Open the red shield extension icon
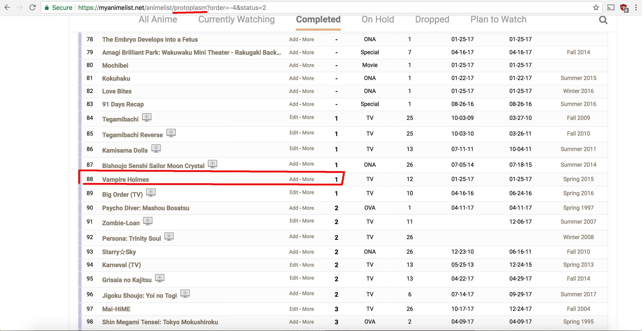 click(624, 8)
